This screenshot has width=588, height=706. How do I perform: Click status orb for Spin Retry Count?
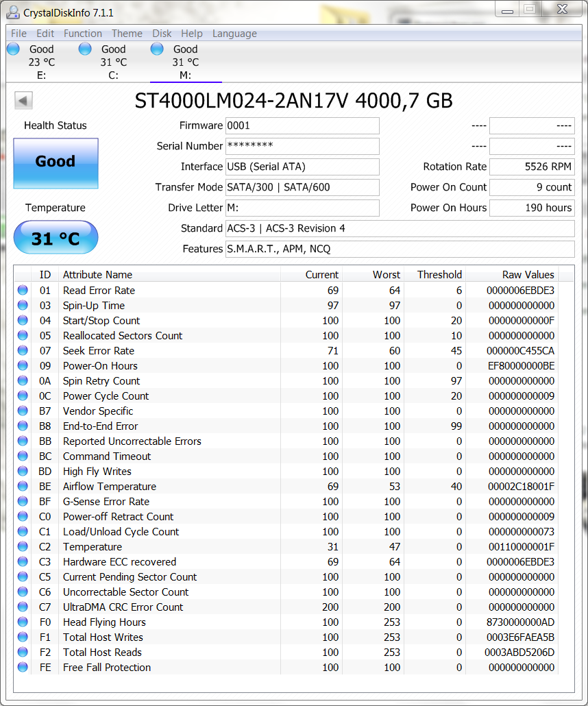(x=23, y=380)
